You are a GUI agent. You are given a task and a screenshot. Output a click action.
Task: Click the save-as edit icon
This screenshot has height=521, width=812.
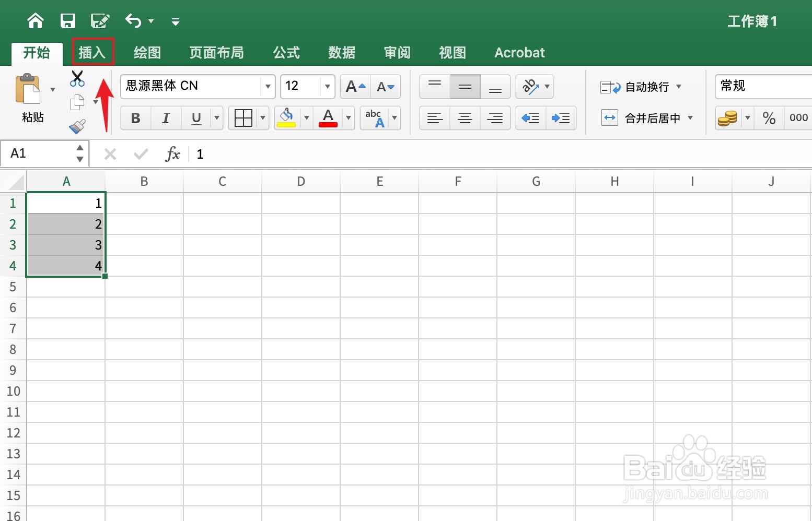click(x=100, y=21)
